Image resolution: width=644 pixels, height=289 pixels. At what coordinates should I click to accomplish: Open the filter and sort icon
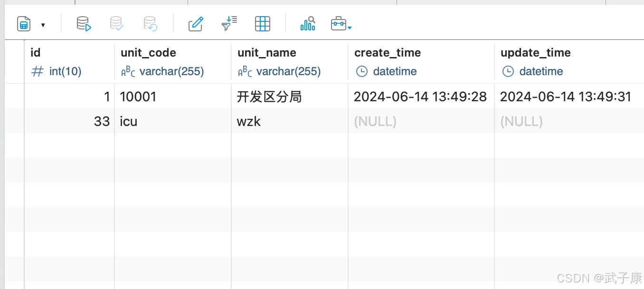229,24
